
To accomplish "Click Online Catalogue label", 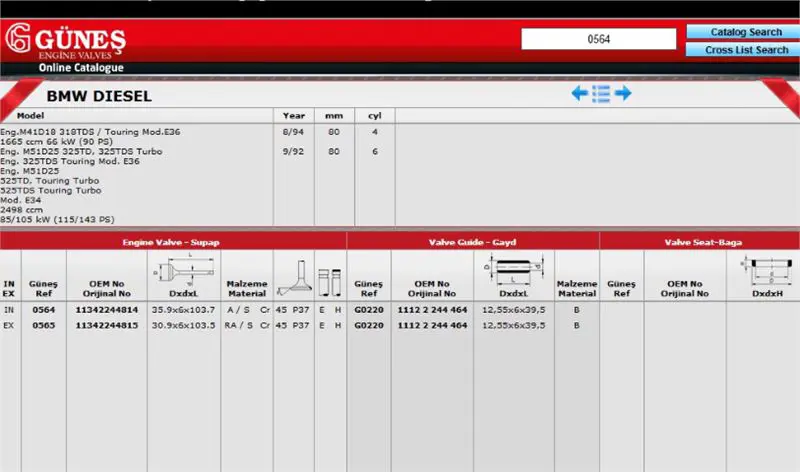I will tap(81, 68).
